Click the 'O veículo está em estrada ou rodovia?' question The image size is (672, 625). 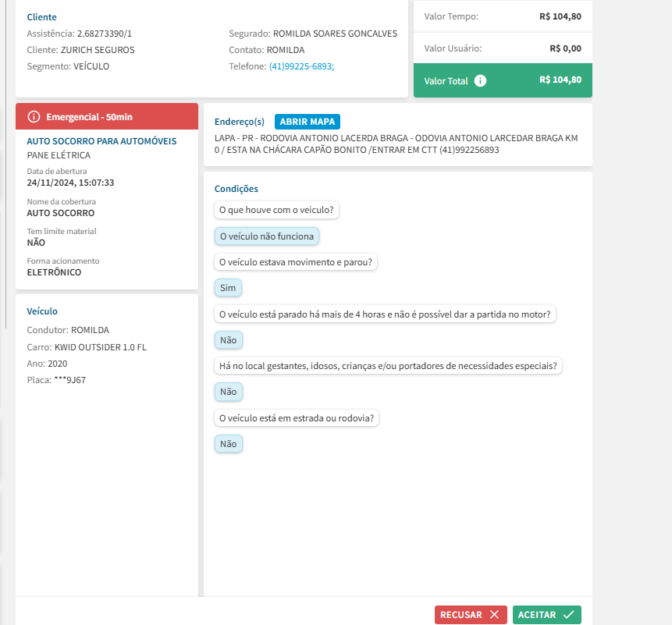[297, 418]
